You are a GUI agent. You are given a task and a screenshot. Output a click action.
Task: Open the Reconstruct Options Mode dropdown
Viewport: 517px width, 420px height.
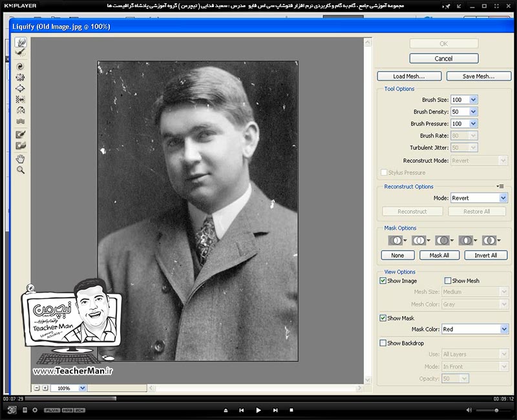pos(503,198)
